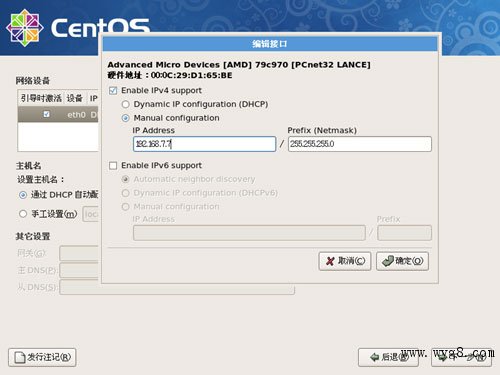Click the release notes document icon

20,358
